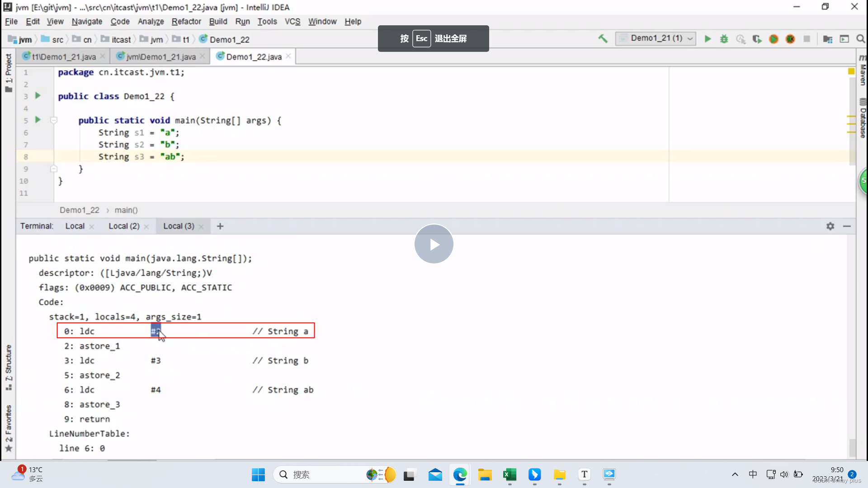
Task: Click the Windows taskbar search box
Action: click(x=316, y=474)
